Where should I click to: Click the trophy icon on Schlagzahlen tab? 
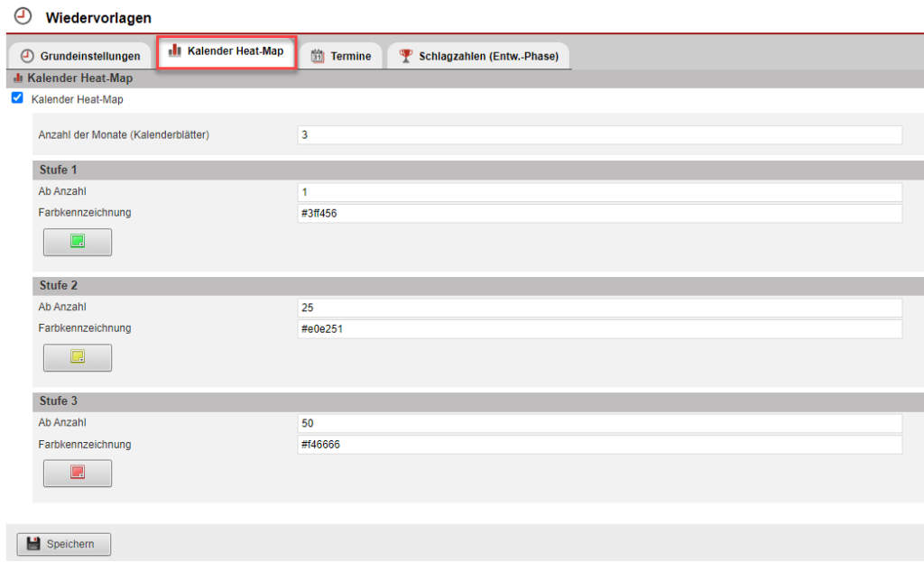coord(406,56)
